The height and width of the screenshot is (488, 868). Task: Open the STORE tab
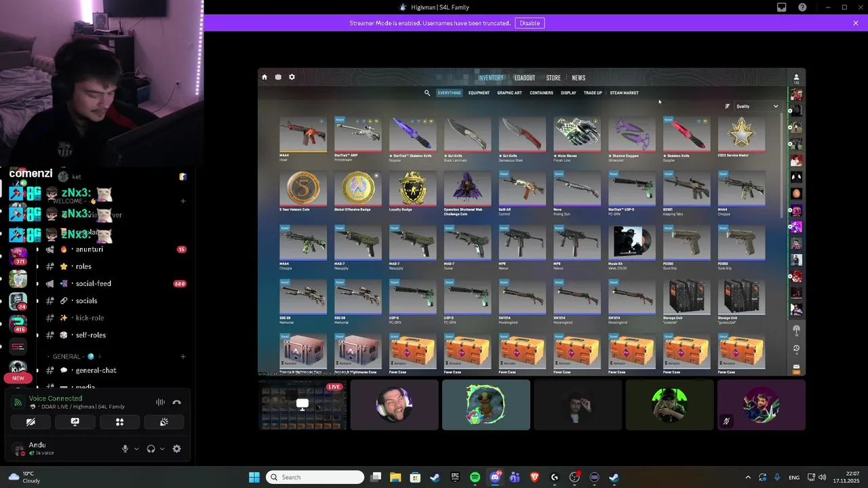[553, 78]
